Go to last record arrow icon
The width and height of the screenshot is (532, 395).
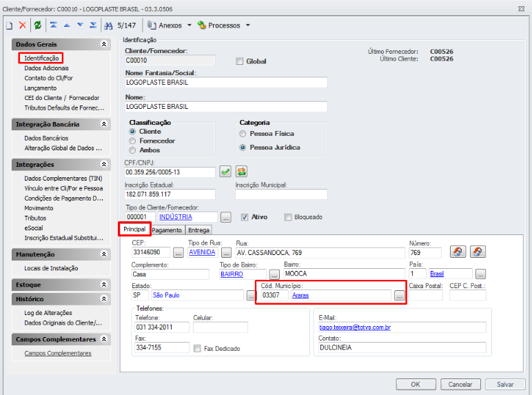pos(93,25)
